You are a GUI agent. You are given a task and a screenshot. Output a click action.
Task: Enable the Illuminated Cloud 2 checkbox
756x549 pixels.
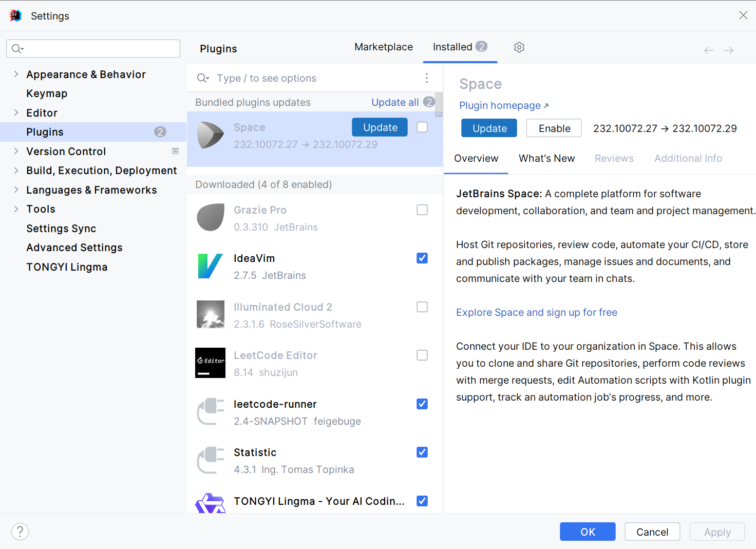click(x=422, y=307)
